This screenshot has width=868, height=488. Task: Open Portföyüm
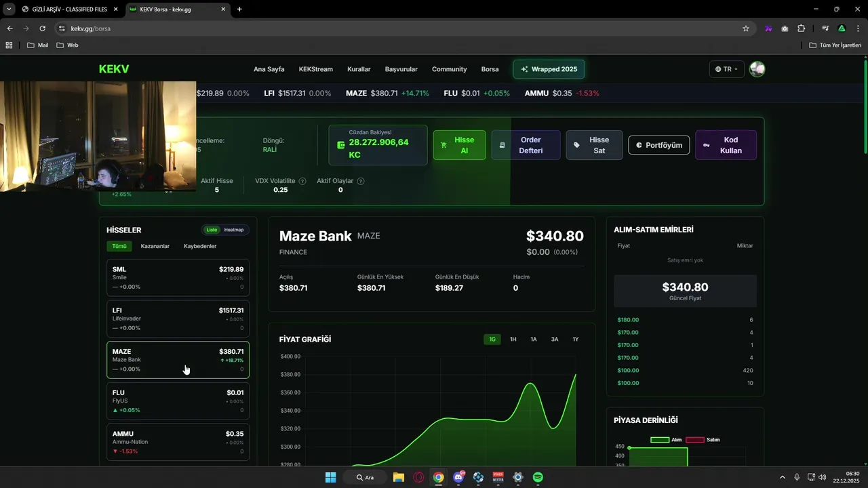click(x=659, y=145)
